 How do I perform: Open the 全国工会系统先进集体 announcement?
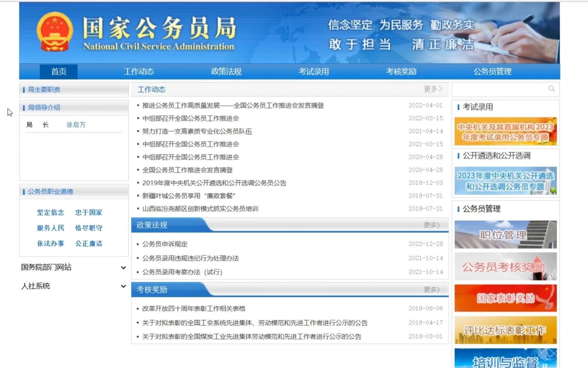[x=255, y=323]
